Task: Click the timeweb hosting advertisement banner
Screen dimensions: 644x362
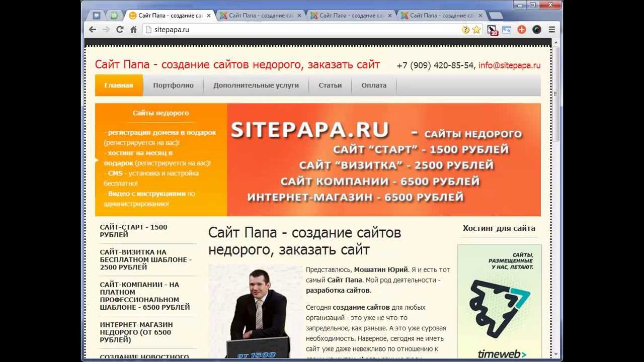Action: [x=499, y=302]
